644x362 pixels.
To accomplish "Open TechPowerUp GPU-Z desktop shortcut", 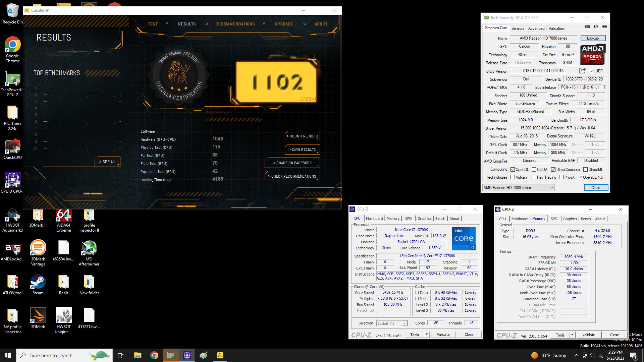I will tap(12, 84).
